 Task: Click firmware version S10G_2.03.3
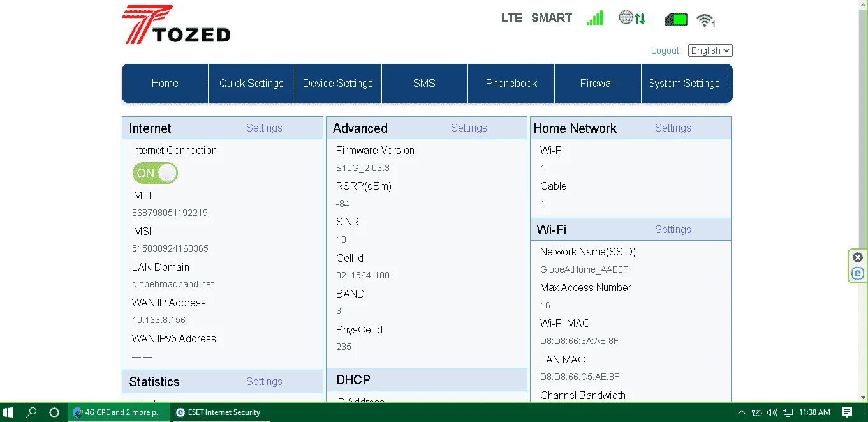[x=363, y=168]
